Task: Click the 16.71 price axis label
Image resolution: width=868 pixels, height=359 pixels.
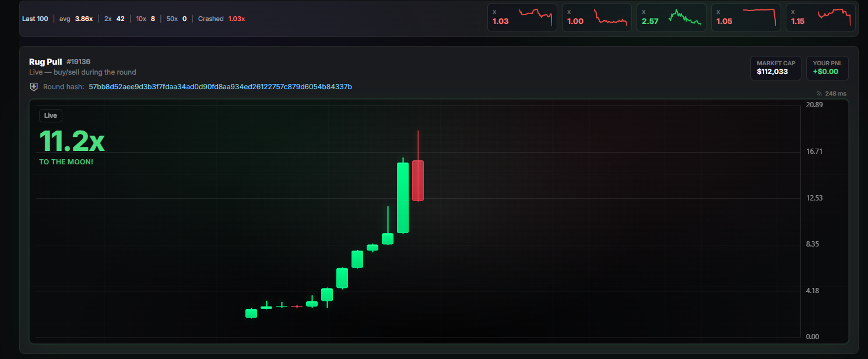Action: click(x=814, y=152)
